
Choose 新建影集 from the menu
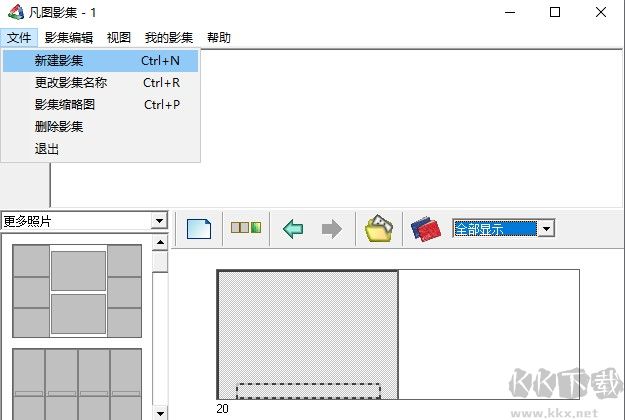[100, 61]
